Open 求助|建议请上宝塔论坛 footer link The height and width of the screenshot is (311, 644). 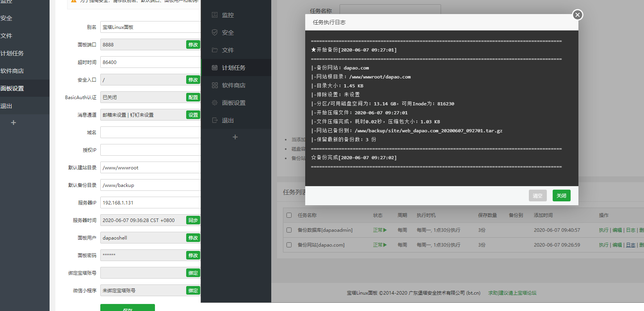(512, 293)
